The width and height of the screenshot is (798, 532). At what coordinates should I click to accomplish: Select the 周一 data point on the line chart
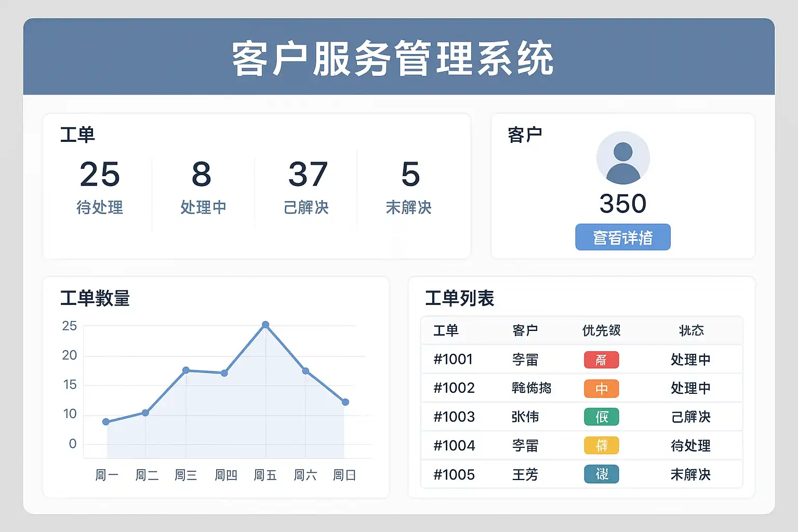tap(106, 422)
